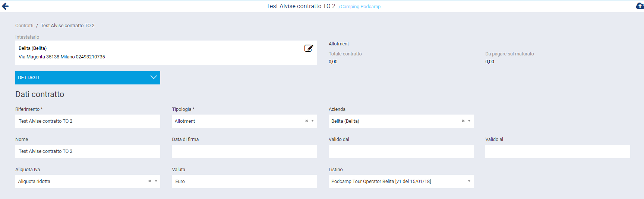Click the Data di firma field
This screenshot has width=644, height=199.
point(244,151)
